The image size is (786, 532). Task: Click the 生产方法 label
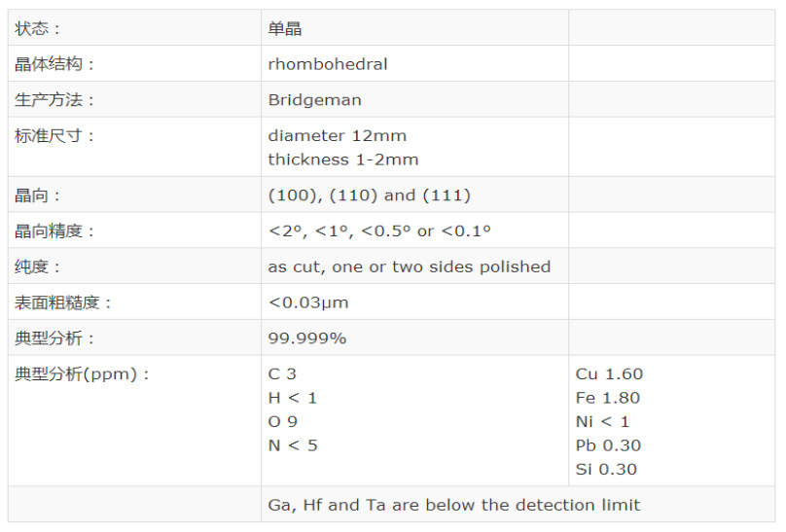tap(54, 99)
